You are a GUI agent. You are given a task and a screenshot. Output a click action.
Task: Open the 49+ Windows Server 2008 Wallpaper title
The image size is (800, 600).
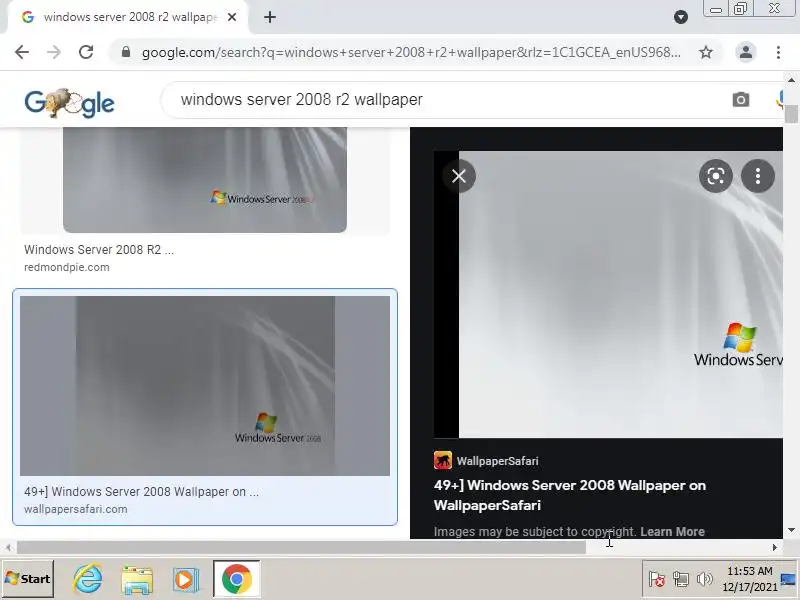coord(570,495)
